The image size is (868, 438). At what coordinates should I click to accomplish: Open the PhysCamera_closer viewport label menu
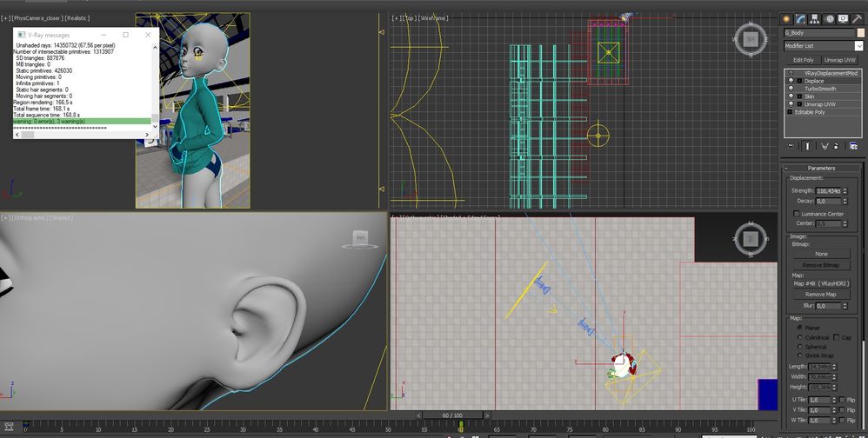(38, 18)
